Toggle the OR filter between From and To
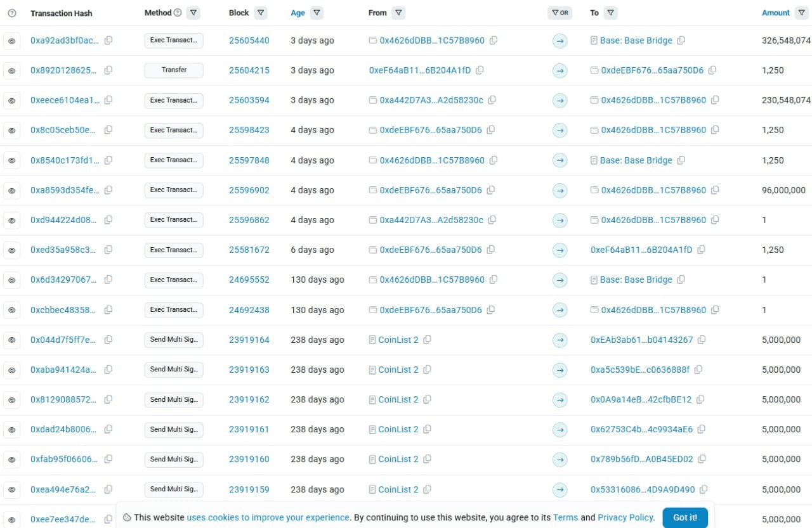812x528 pixels. coord(560,13)
